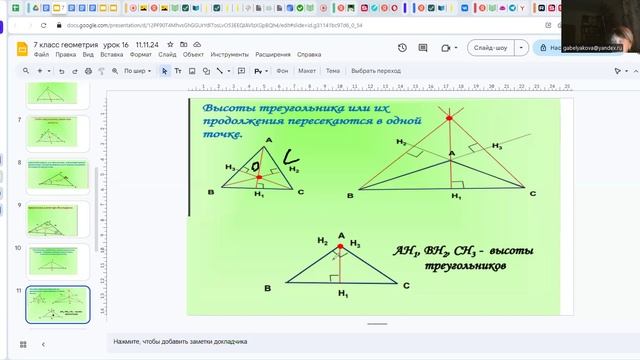
Task: Click the search menus magnifier icon
Action: [x=26, y=71]
